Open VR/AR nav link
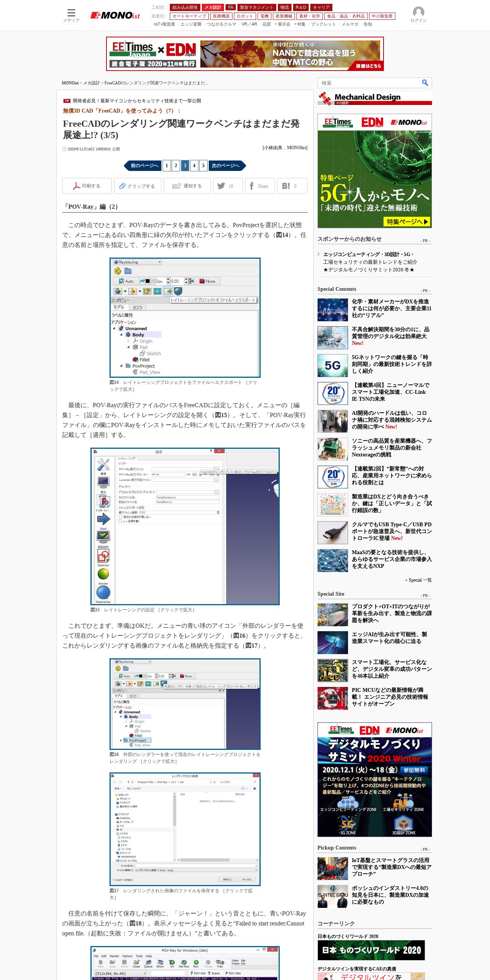 point(249,24)
